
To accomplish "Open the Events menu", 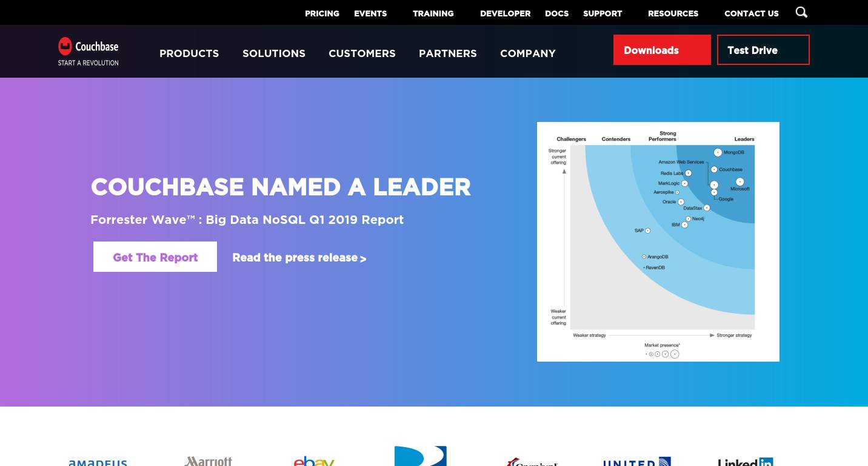I will tap(370, 13).
